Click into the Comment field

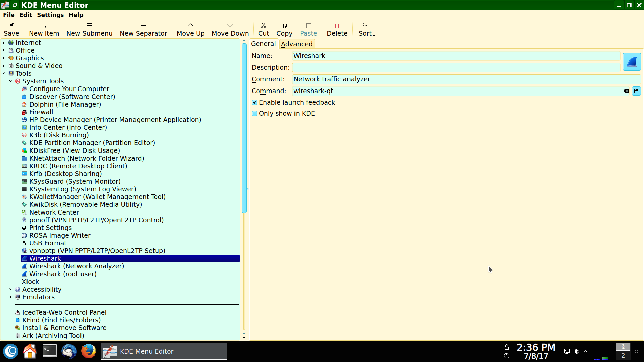[x=467, y=79]
